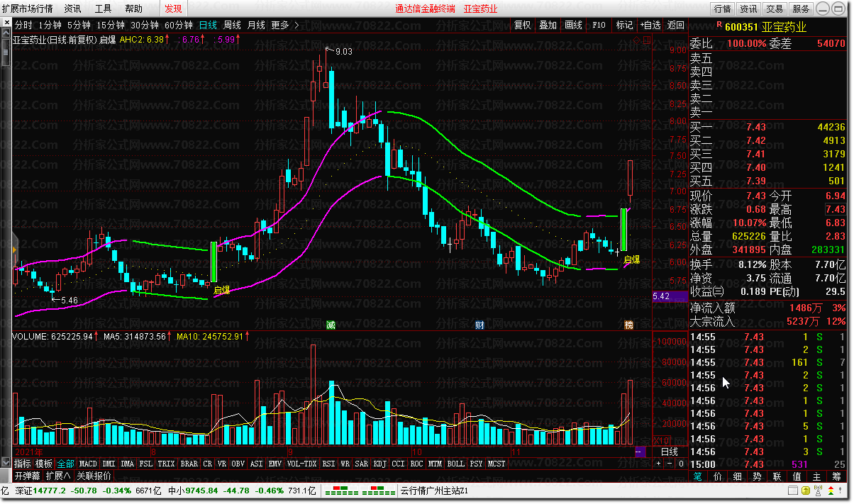Click the red square icon above price axis
Viewport: 854px width, 504px height.
coord(647,40)
